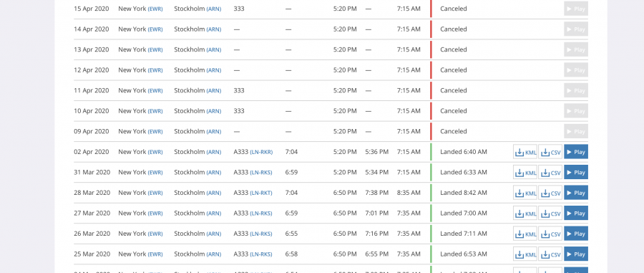The height and width of the screenshot is (273, 644).
Task: Open ARN airport link on 14 Apr row
Action: click(213, 29)
